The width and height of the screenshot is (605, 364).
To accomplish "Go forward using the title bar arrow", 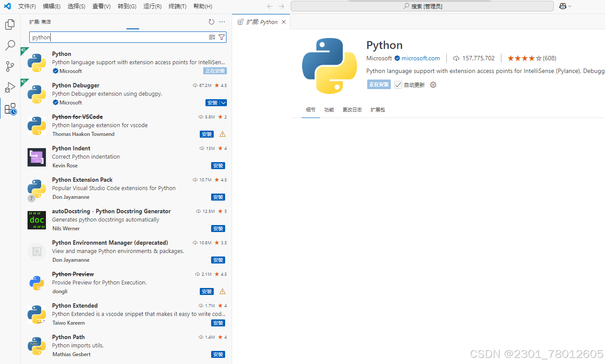I will (281, 6).
